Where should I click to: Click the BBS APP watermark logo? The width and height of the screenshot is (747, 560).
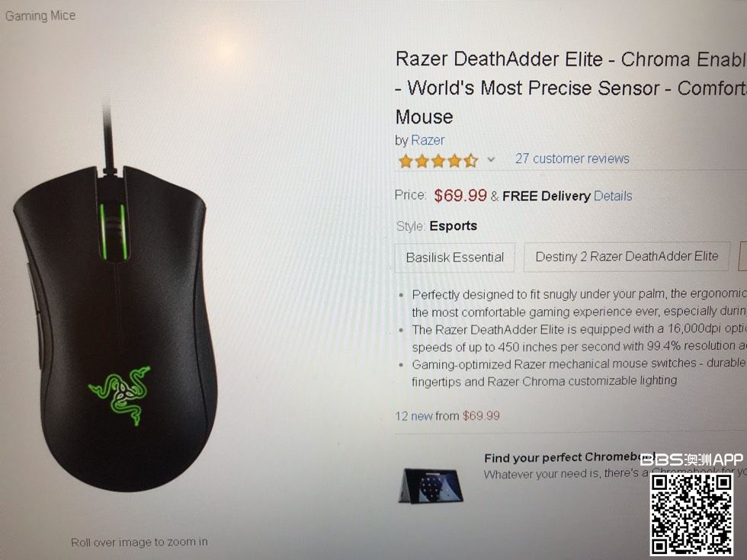(x=691, y=459)
